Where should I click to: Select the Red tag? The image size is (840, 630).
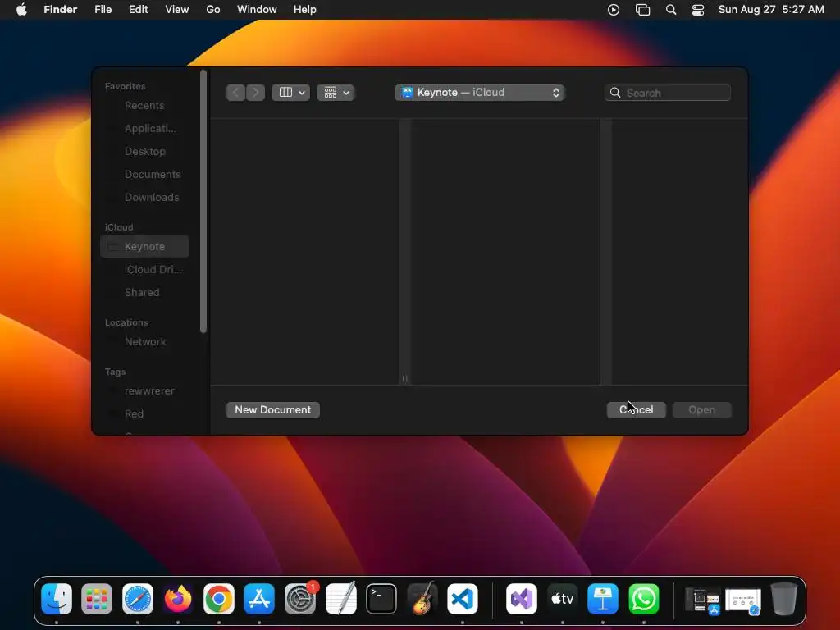[144, 414]
